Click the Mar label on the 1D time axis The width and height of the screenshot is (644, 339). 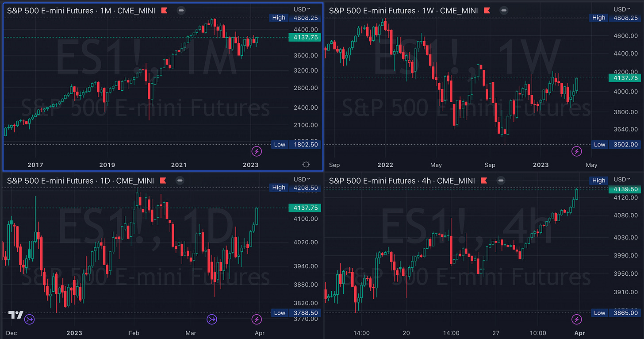[191, 333]
